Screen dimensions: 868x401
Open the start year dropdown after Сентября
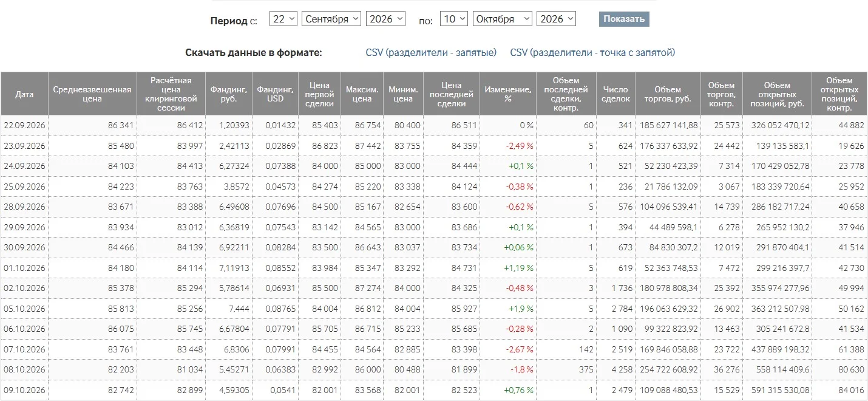[x=385, y=19]
